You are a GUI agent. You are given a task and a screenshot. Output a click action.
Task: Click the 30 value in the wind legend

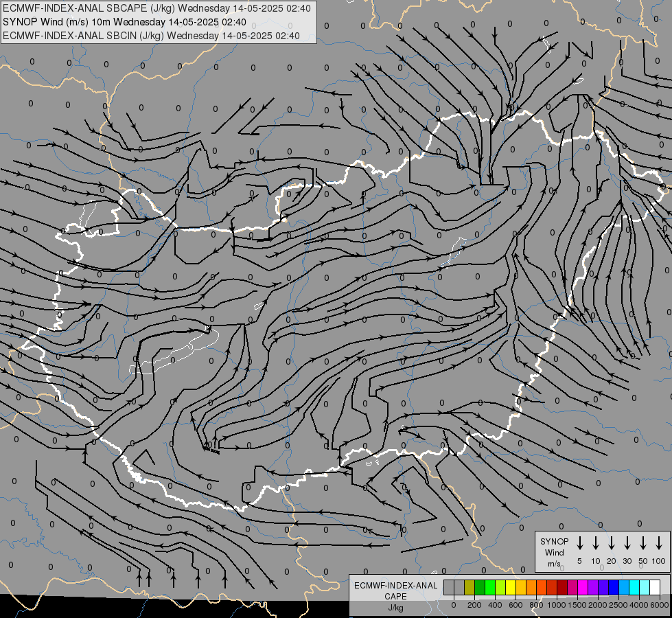(x=627, y=561)
